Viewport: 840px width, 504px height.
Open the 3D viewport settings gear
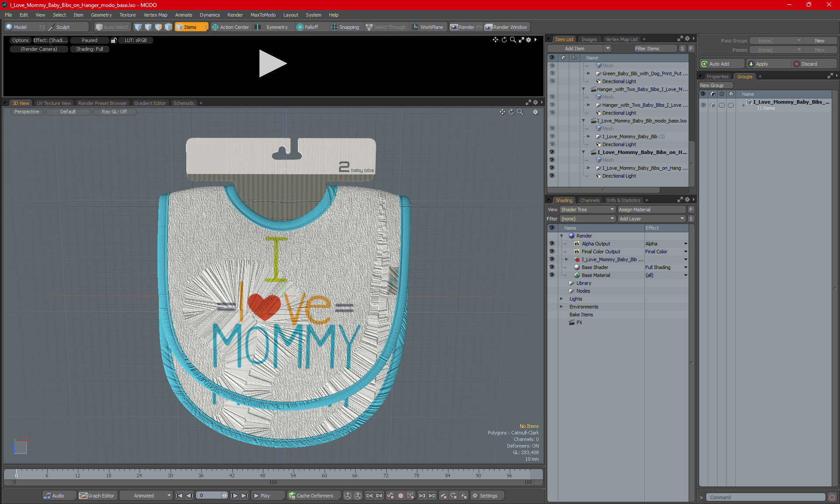pos(535,112)
